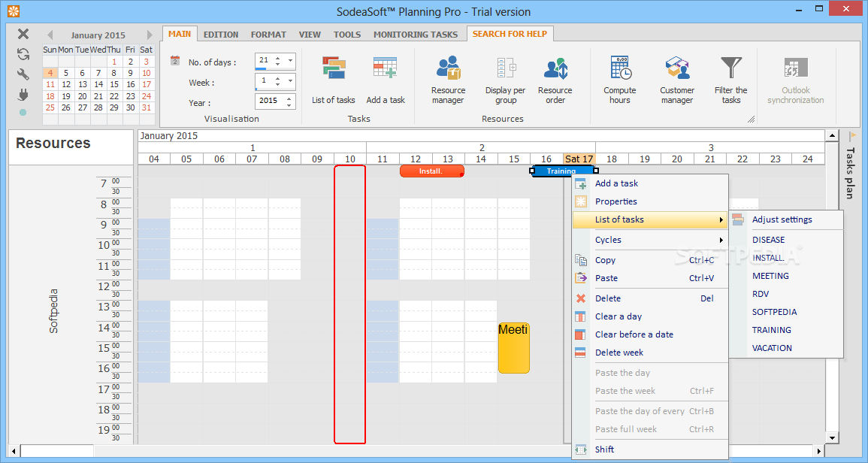Click the red Delete X icon
The width and height of the screenshot is (868, 463).
coord(581,298)
